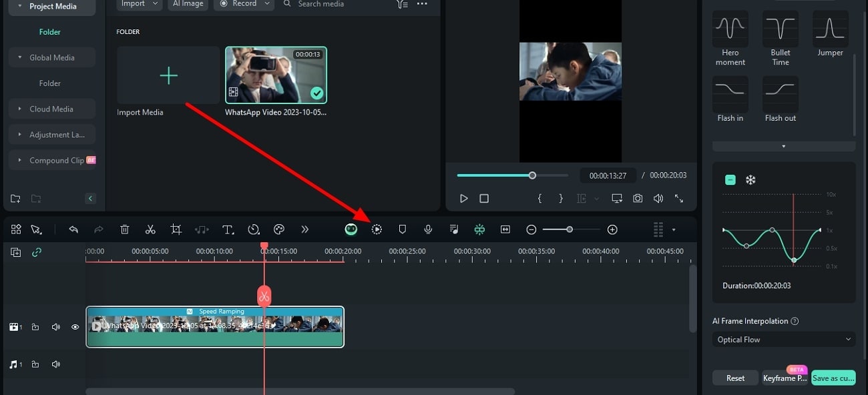
Task: Move the preview progress slider handle
Action: (532, 175)
